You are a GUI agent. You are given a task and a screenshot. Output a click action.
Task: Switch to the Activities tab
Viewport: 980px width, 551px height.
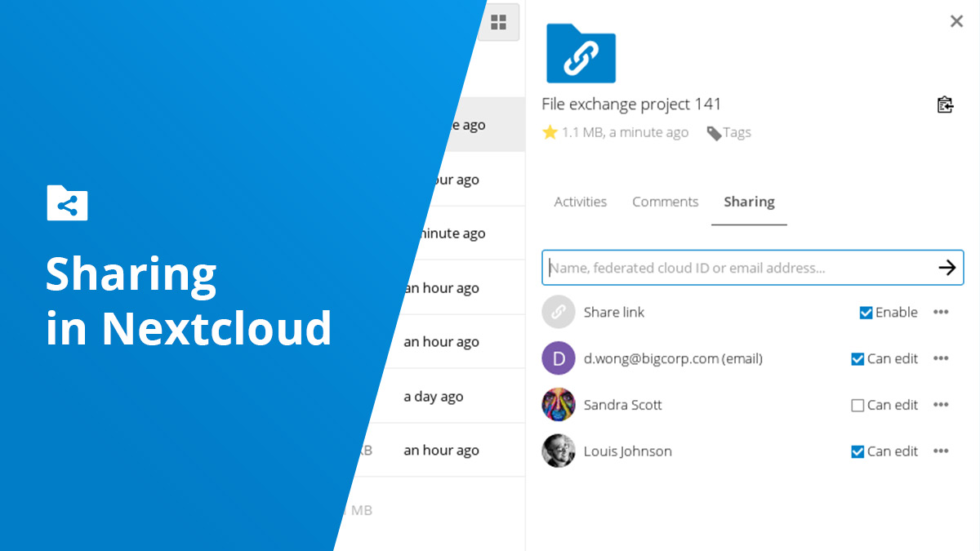pos(580,202)
